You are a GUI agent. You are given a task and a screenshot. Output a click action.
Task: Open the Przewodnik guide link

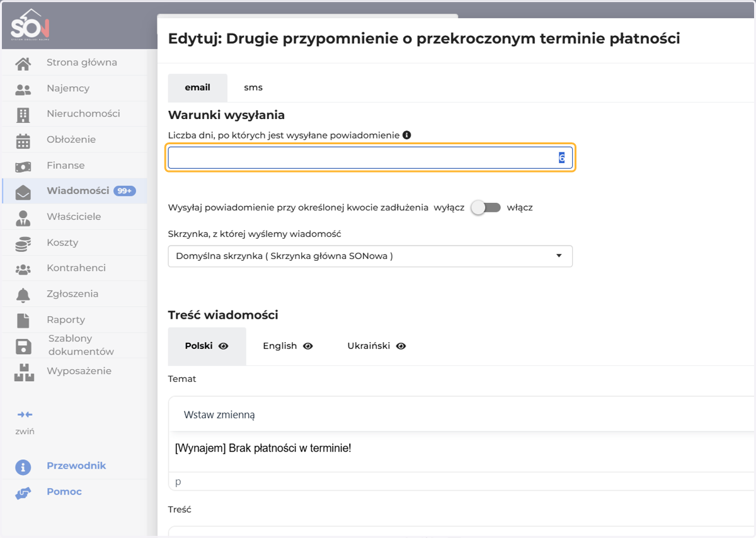[x=76, y=466]
